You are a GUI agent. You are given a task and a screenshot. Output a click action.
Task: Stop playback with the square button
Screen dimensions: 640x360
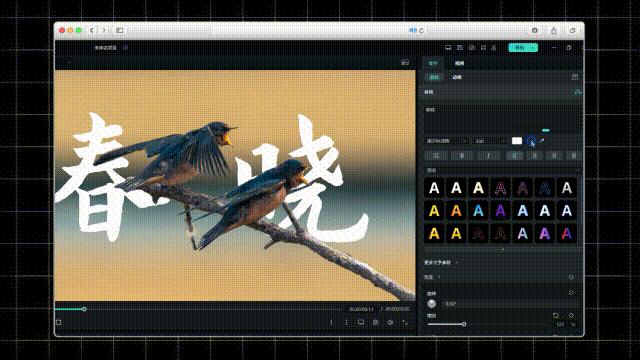[x=59, y=322]
